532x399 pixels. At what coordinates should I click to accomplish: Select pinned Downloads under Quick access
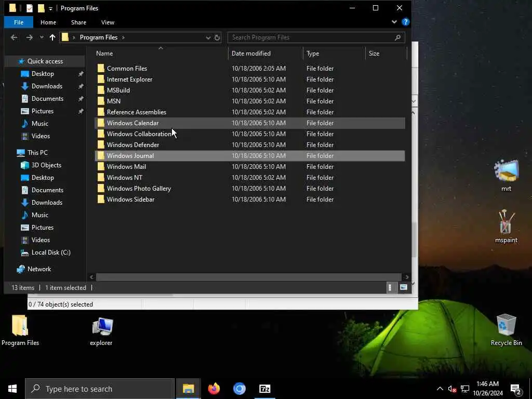click(47, 86)
